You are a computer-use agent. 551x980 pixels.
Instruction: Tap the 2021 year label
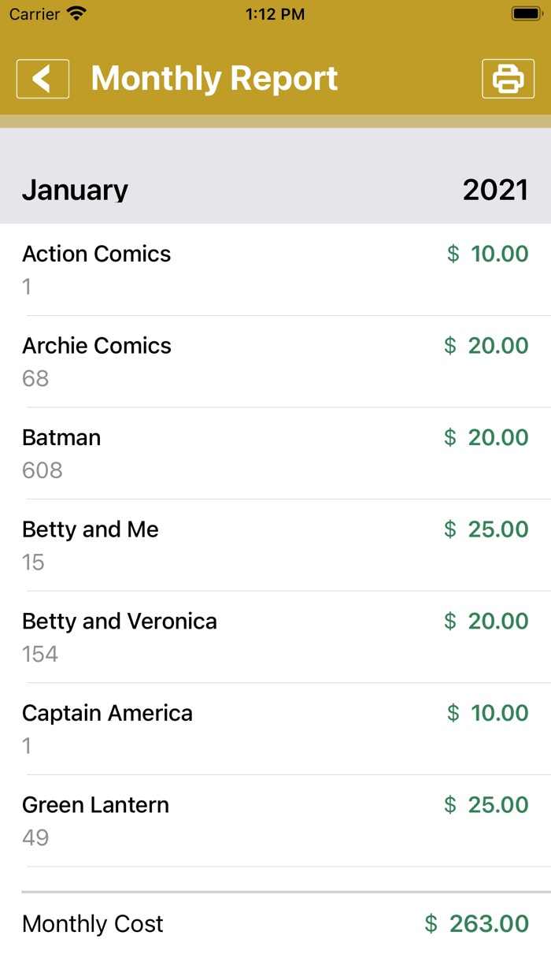496,189
